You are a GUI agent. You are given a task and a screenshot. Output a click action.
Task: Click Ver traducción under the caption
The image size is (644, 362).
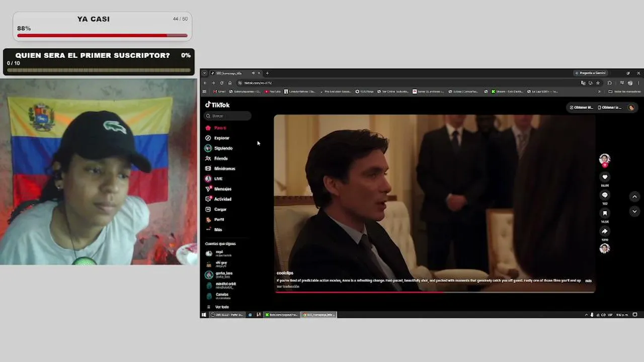pyautogui.click(x=288, y=287)
